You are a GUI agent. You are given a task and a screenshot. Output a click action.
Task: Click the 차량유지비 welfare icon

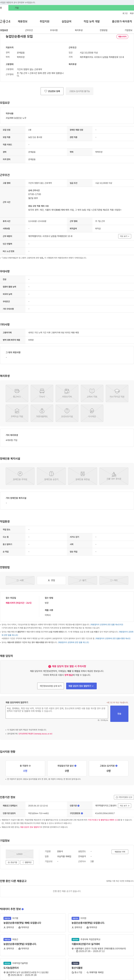pos(67,393)
